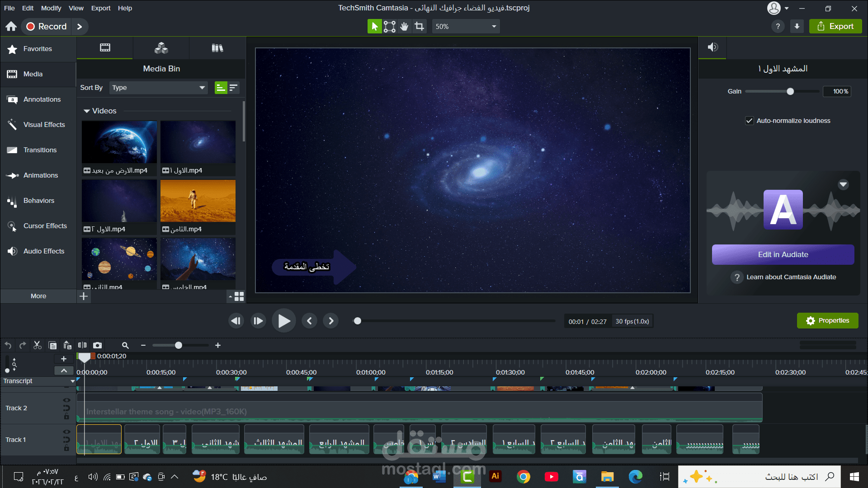Click the Split clip icon
868x488 pixels.
(x=82, y=345)
